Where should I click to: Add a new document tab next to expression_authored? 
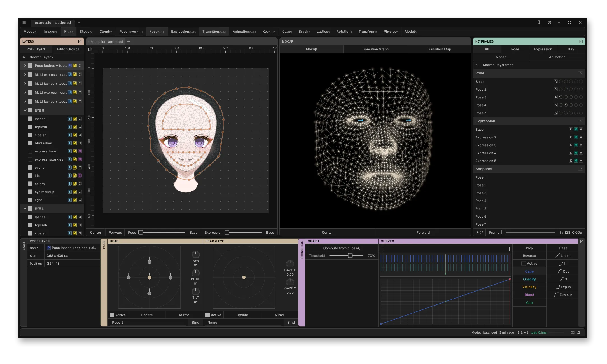79,22
